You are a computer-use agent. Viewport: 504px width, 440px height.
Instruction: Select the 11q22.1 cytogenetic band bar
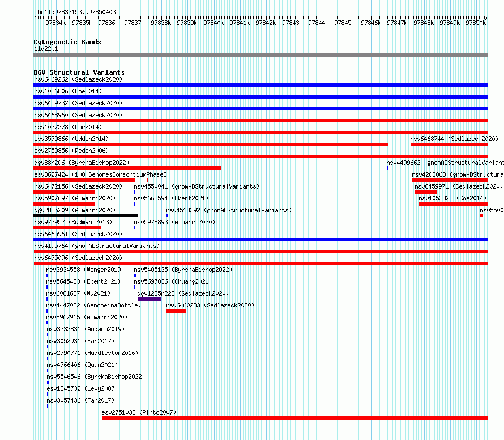(x=260, y=55)
